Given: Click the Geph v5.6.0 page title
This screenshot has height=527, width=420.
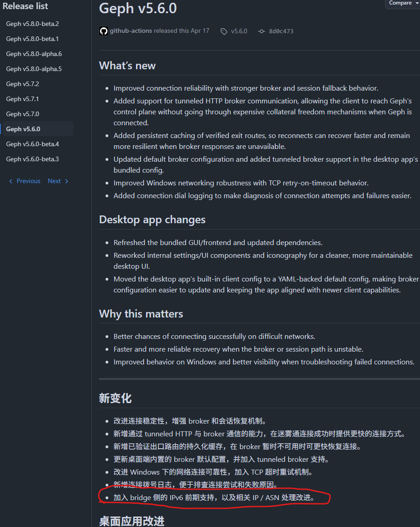Looking at the screenshot, I should 138,8.
